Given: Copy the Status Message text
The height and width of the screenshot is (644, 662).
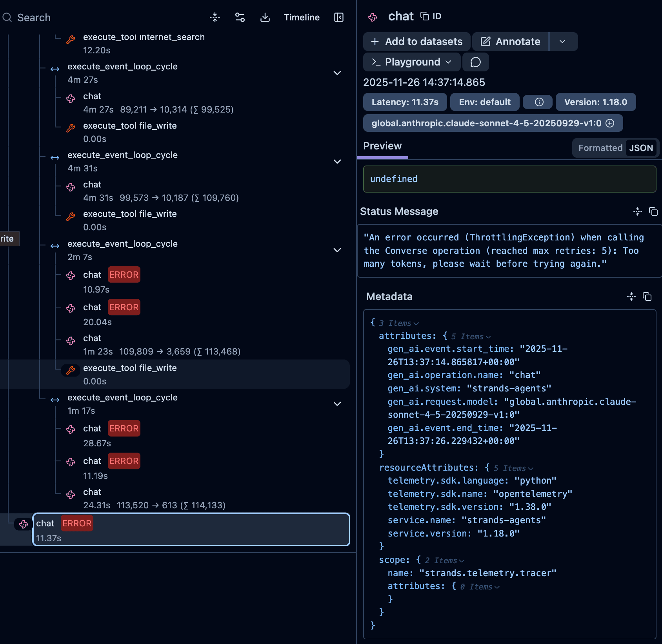Looking at the screenshot, I should click(x=654, y=211).
